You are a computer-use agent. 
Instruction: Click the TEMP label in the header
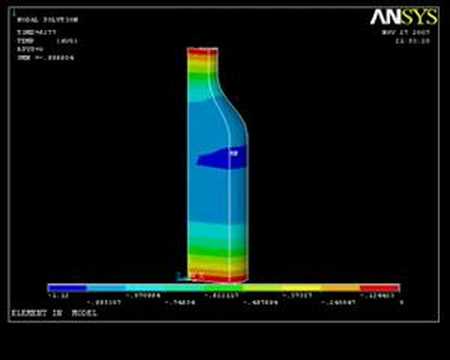coord(25,41)
